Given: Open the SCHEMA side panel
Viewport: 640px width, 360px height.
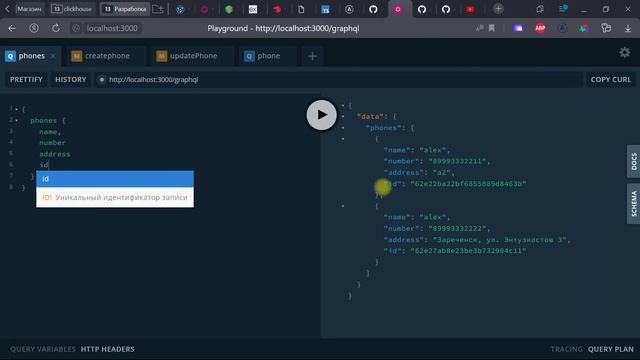Looking at the screenshot, I should 633,204.
